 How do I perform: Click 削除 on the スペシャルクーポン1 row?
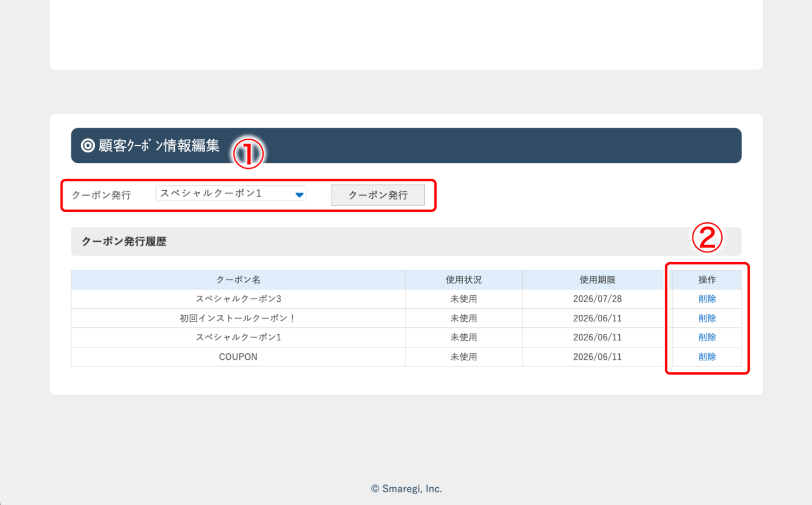707,337
